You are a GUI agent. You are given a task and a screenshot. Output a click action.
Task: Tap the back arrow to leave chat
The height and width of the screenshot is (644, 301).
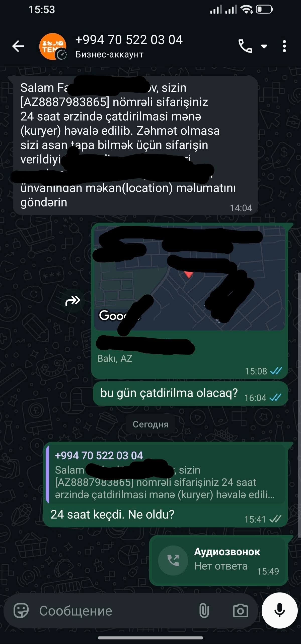tap(18, 46)
